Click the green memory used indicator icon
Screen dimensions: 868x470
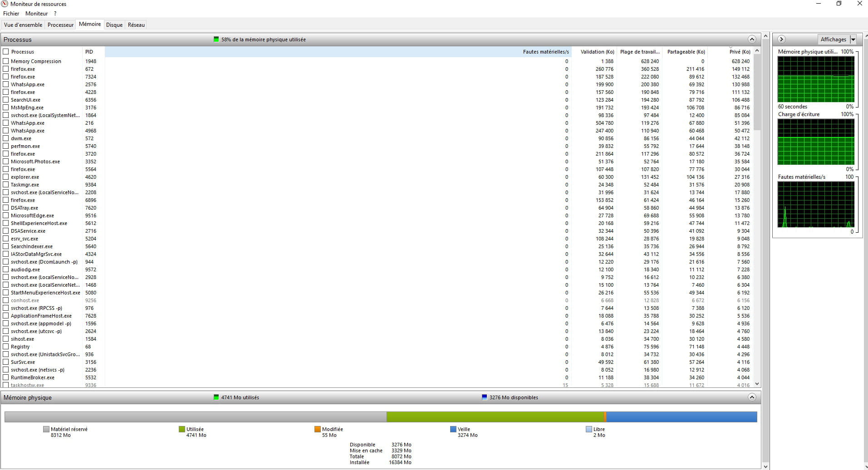[216, 39]
